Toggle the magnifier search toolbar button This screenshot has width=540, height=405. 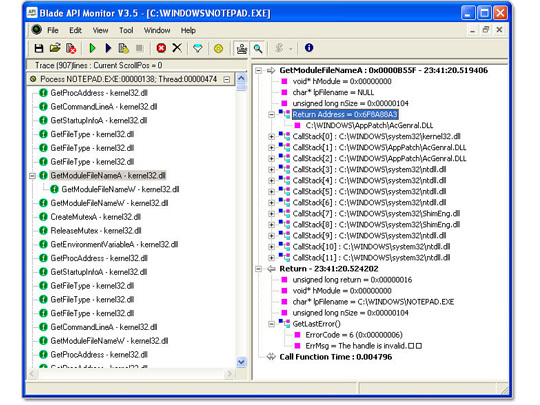click(258, 49)
